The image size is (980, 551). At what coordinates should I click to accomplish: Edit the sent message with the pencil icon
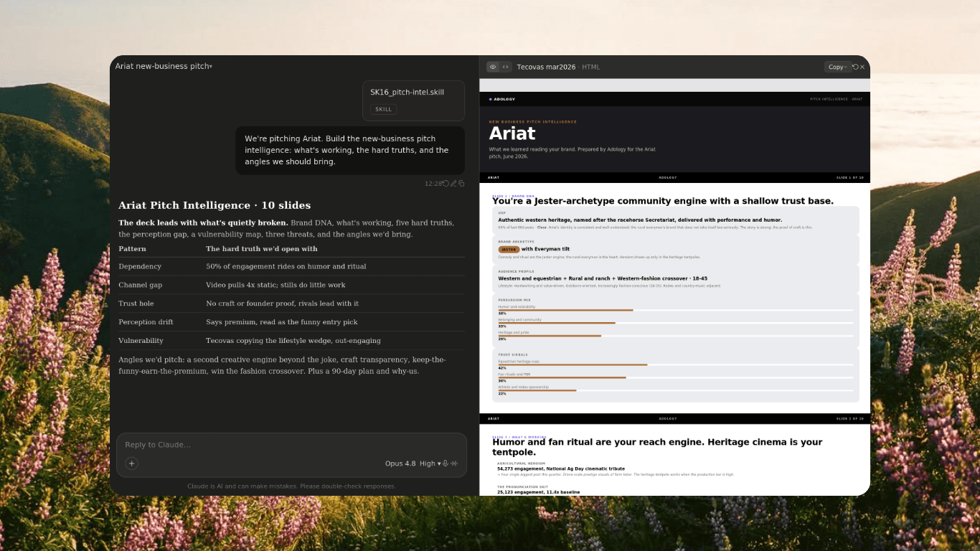pyautogui.click(x=453, y=184)
